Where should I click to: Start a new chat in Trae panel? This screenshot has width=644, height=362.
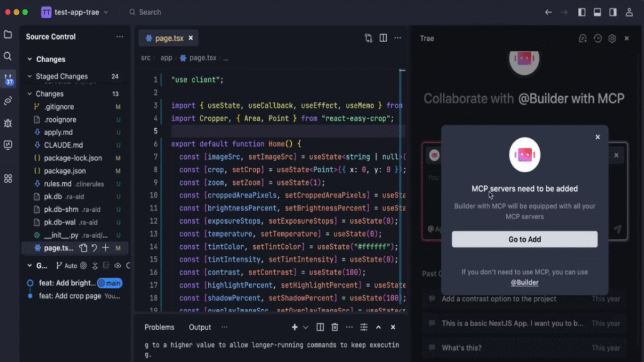coord(583,38)
